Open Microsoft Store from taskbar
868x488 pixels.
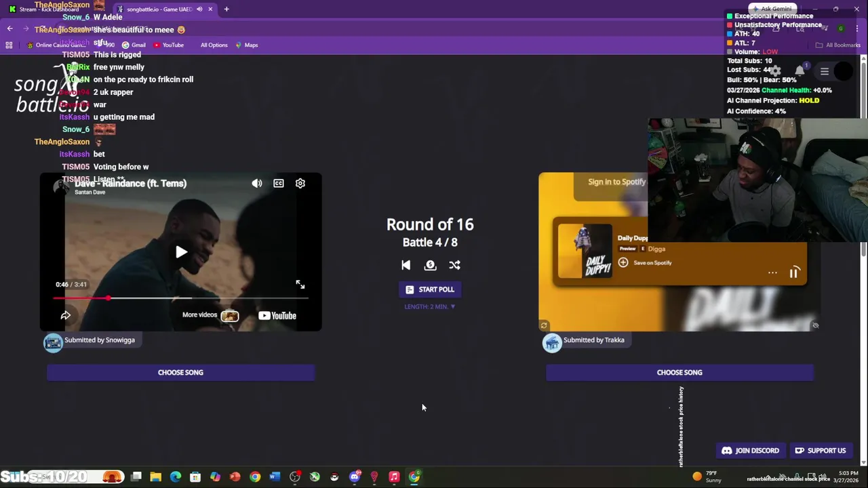(195, 477)
